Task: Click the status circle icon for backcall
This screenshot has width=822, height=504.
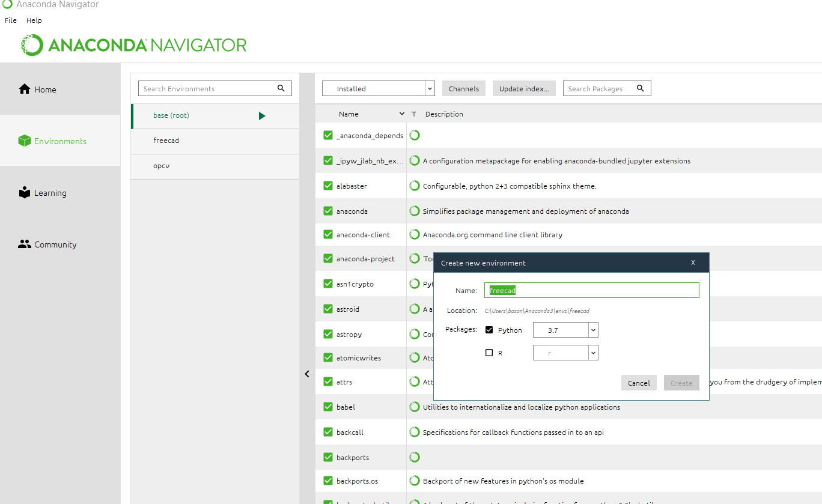Action: (415, 432)
